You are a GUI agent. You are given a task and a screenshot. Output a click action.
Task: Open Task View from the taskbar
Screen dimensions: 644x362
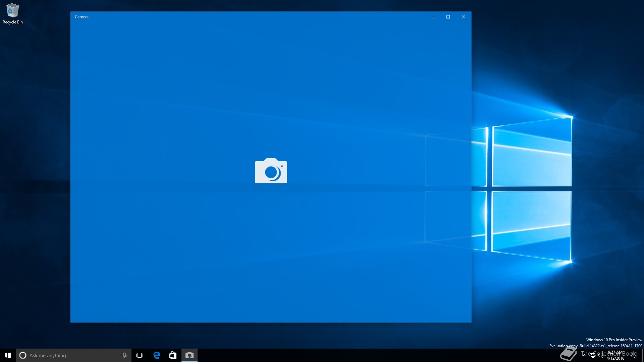(x=140, y=355)
